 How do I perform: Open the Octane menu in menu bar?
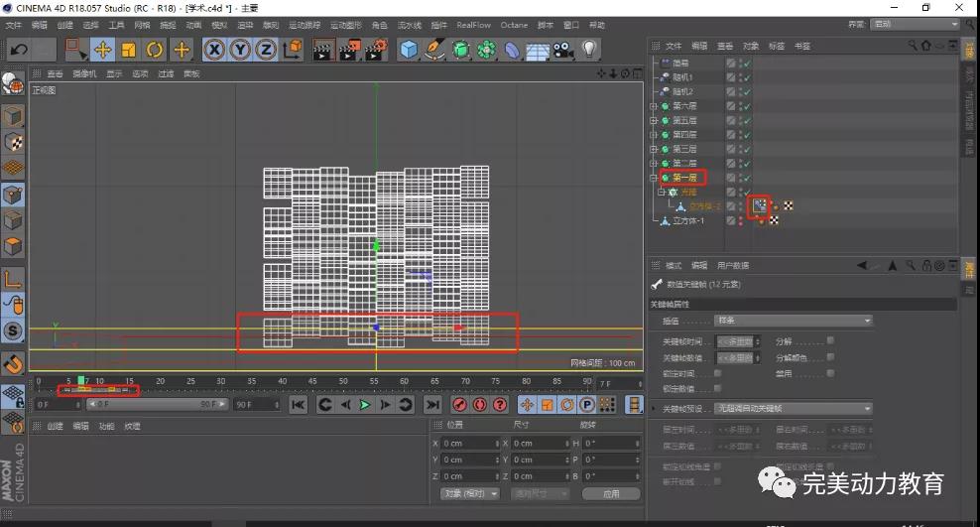click(514, 25)
